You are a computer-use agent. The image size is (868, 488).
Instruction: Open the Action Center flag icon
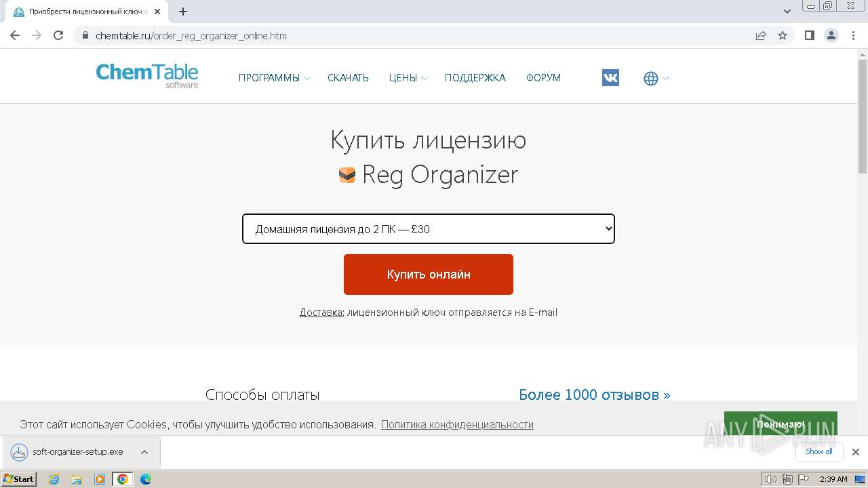point(804,479)
